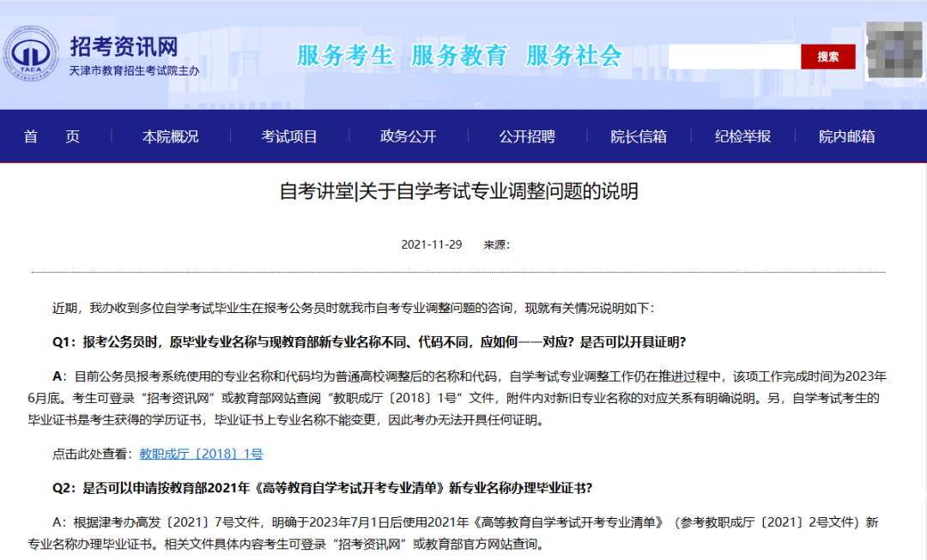Image resolution: width=927 pixels, height=560 pixels.
Task: Click the 天津市教育招生考试院主办 subtitle
Action: (x=134, y=71)
